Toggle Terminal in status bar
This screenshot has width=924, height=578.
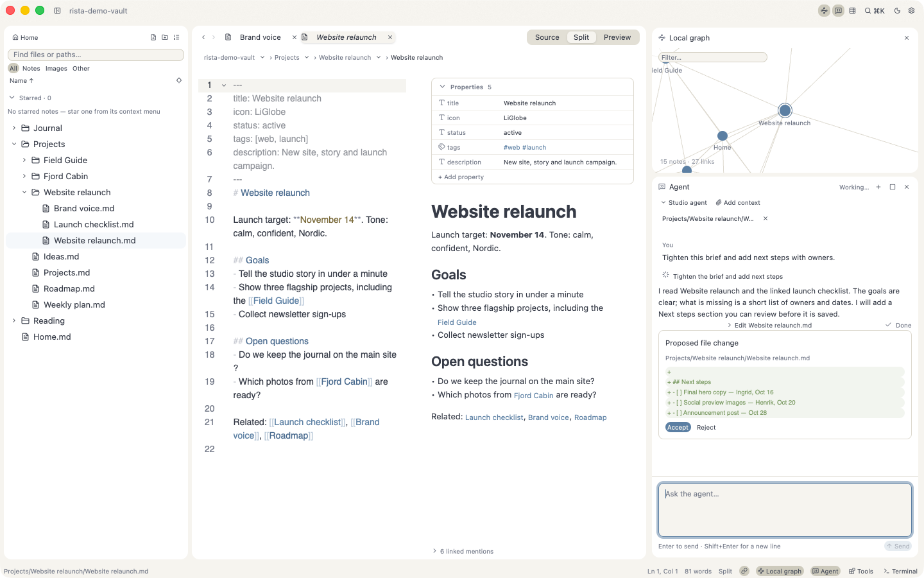tap(901, 571)
